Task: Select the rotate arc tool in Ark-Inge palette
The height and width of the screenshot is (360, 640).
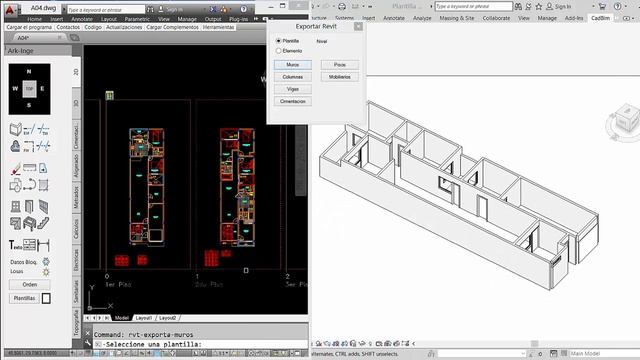Action: pyautogui.click(x=29, y=185)
